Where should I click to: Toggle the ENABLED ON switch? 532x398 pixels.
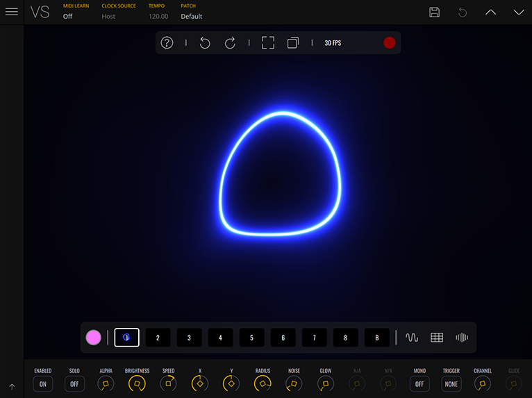click(43, 384)
